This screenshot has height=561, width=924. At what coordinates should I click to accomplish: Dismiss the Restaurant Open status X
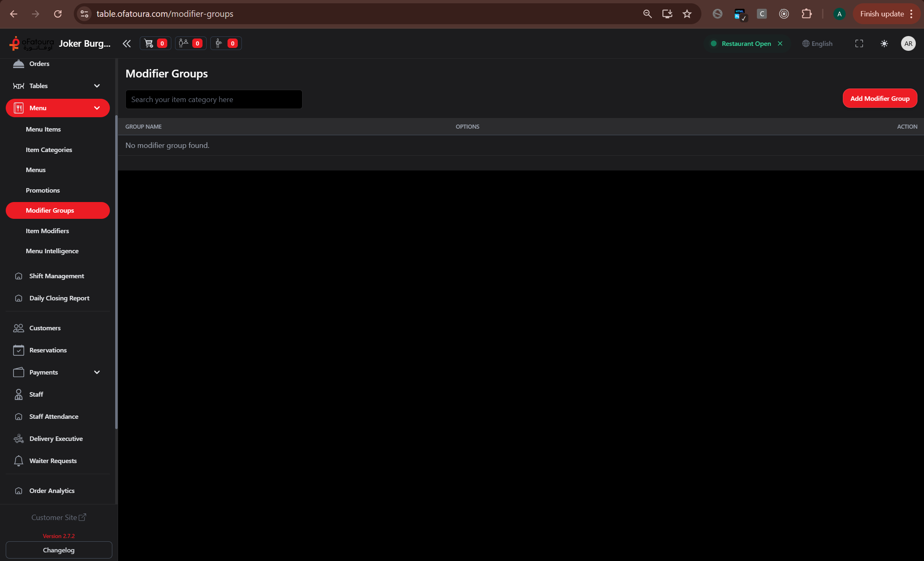point(780,43)
